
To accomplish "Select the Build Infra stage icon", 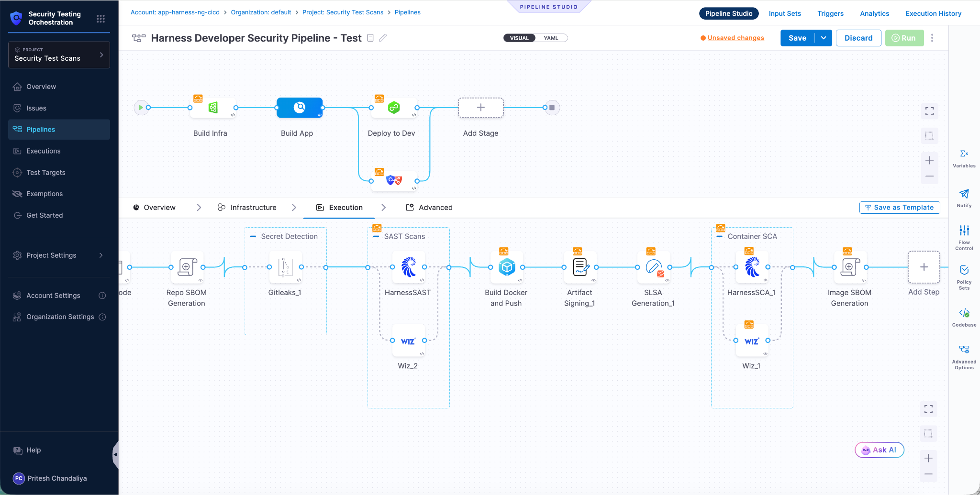I will [x=213, y=108].
